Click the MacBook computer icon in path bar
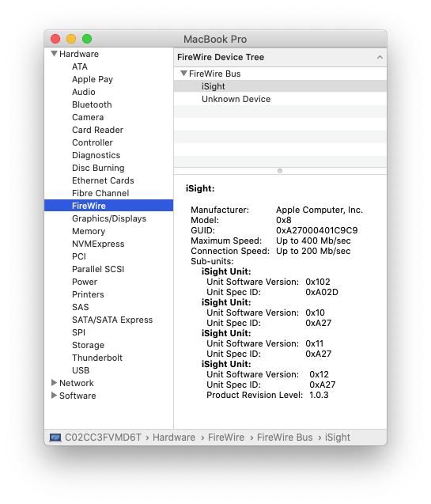This screenshot has height=504, width=431. pos(55,438)
